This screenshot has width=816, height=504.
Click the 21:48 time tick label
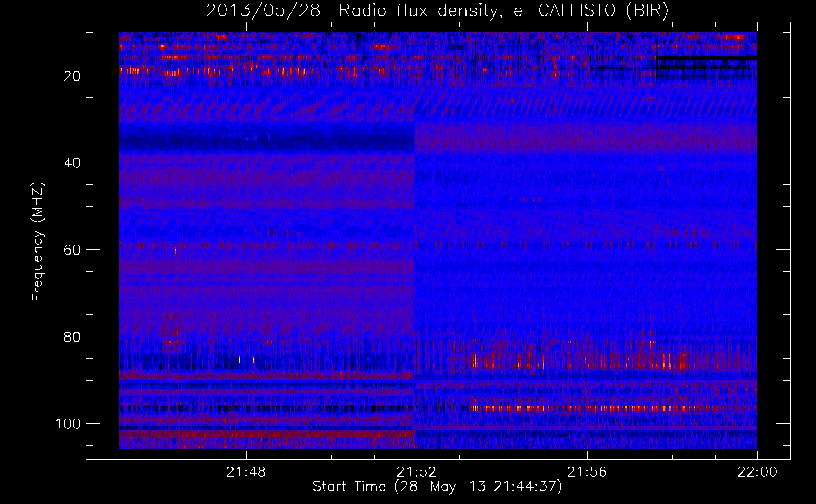[246, 472]
